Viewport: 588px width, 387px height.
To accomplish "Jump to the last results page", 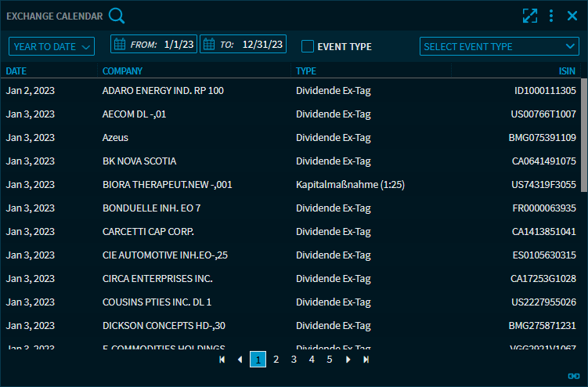I will pos(366,360).
